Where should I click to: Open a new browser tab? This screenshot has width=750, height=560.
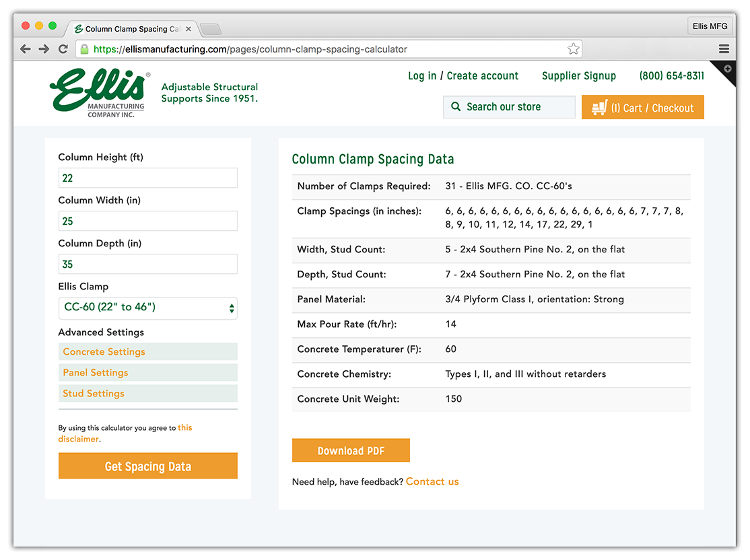tap(211, 29)
